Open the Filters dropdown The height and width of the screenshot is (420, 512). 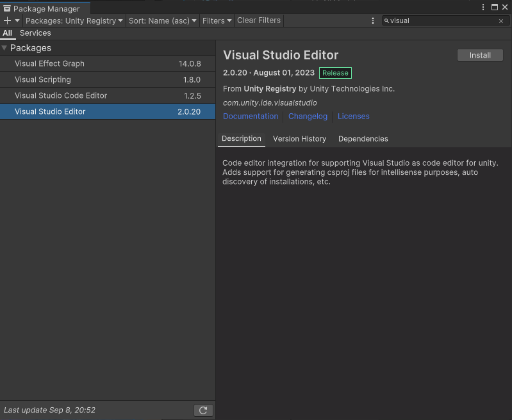[217, 20]
